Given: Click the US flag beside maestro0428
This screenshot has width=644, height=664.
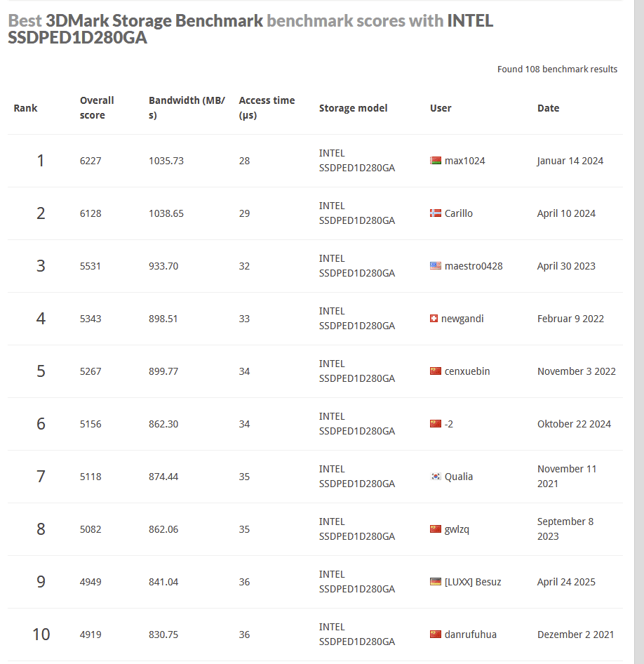Looking at the screenshot, I should tap(436, 266).
